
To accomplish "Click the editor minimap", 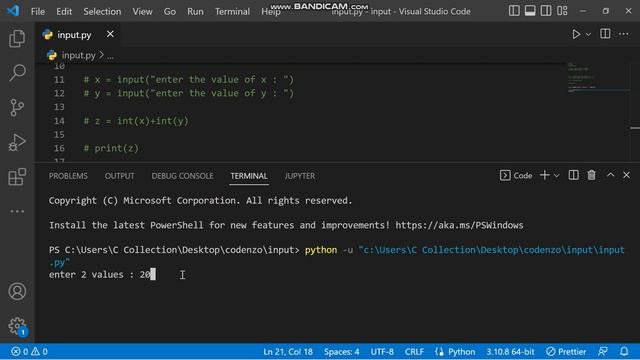I will point(598,78).
